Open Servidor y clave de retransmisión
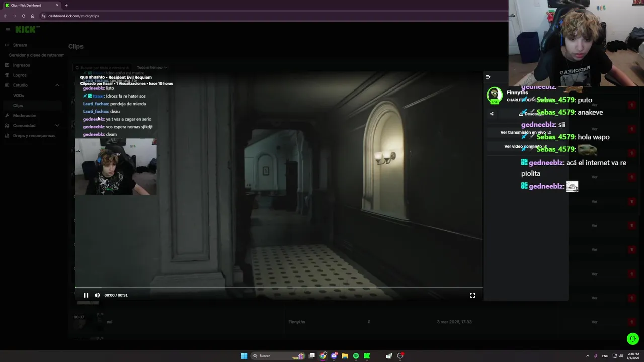644x362 pixels. pyautogui.click(x=37, y=55)
